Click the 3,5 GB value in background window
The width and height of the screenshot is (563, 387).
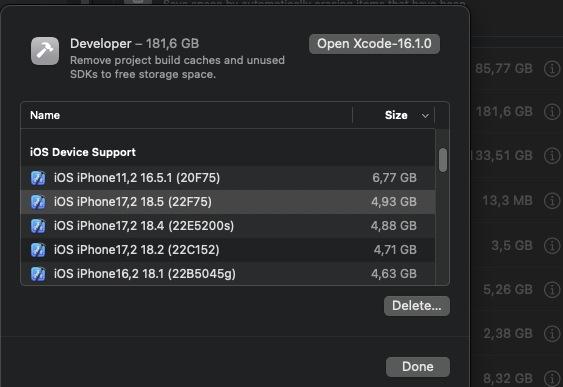point(512,246)
